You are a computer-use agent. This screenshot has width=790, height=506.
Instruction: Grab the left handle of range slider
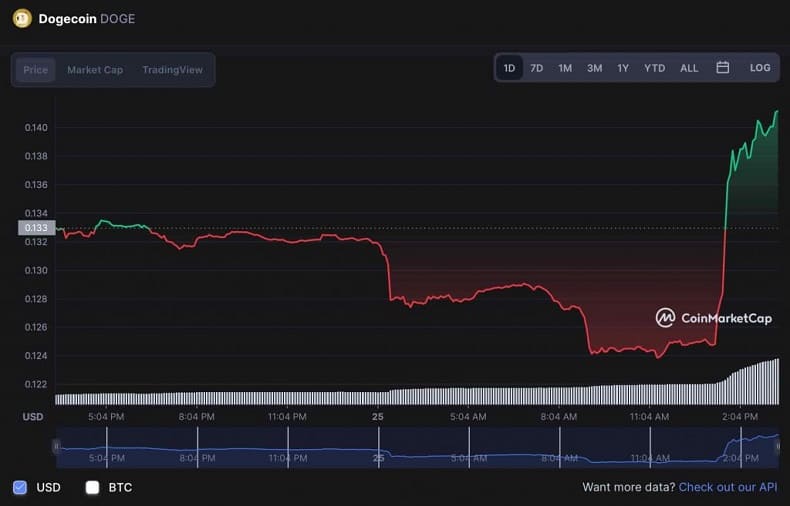tap(56, 447)
